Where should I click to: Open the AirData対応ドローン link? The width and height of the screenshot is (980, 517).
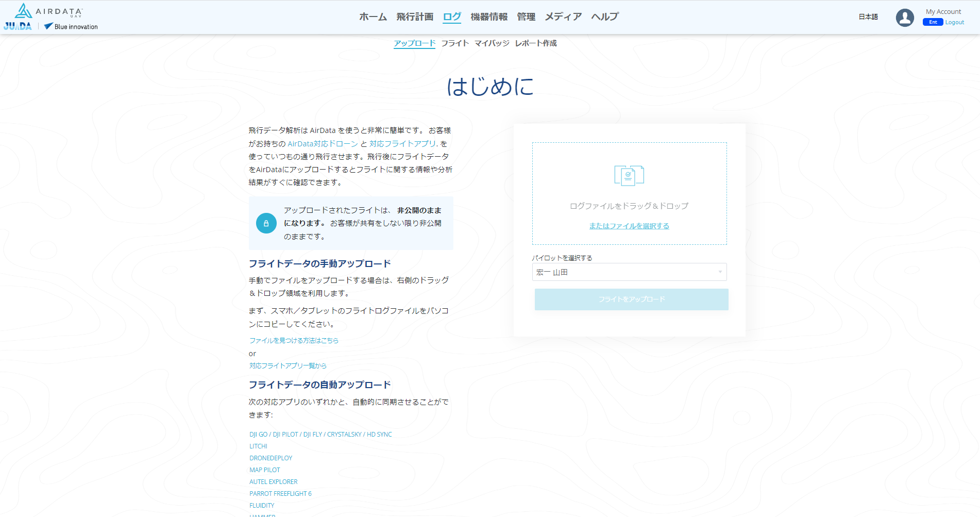click(x=323, y=144)
